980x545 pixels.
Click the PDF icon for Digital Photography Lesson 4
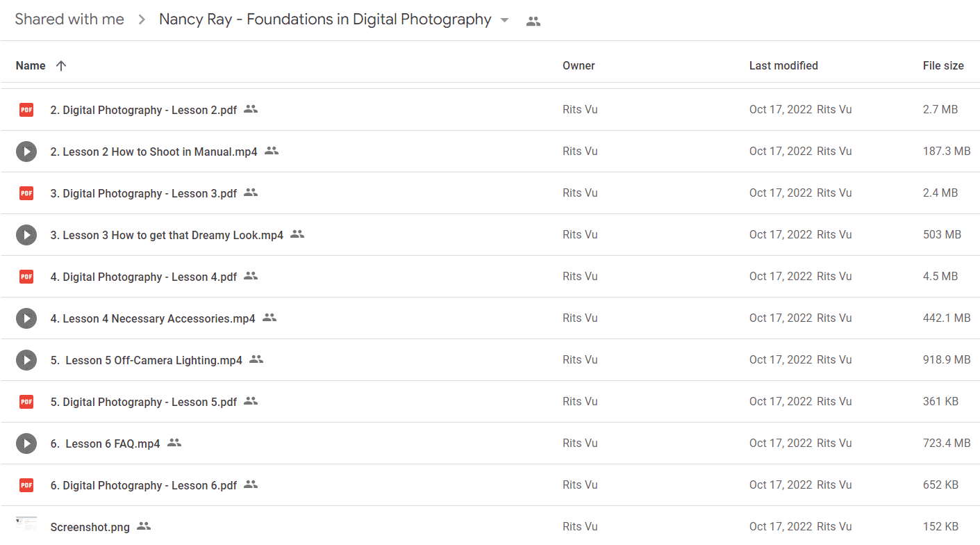coord(26,277)
